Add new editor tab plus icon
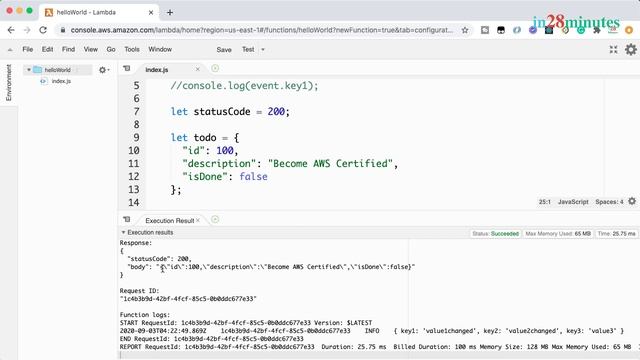Screen dimensions: 640x360 click(215, 69)
